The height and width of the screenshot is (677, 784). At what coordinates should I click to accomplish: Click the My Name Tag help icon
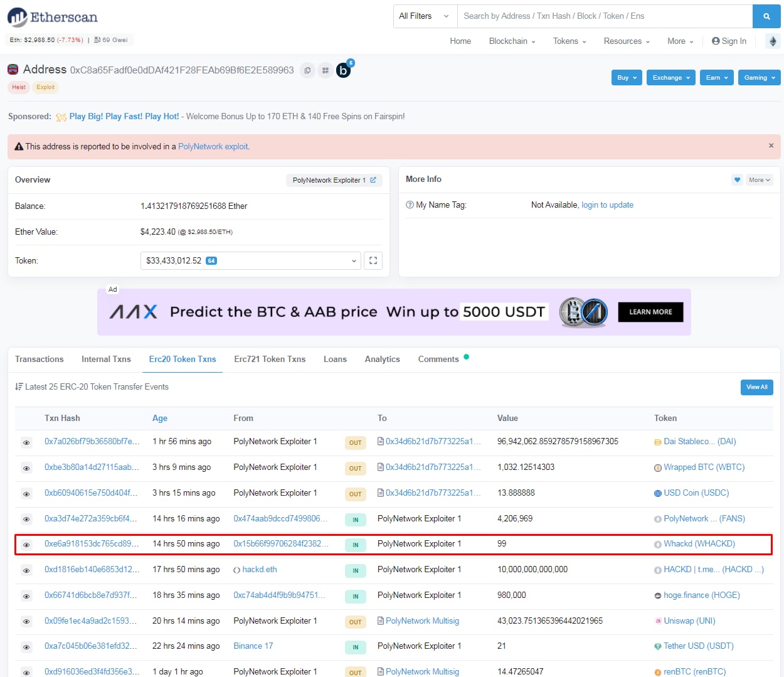pos(410,205)
